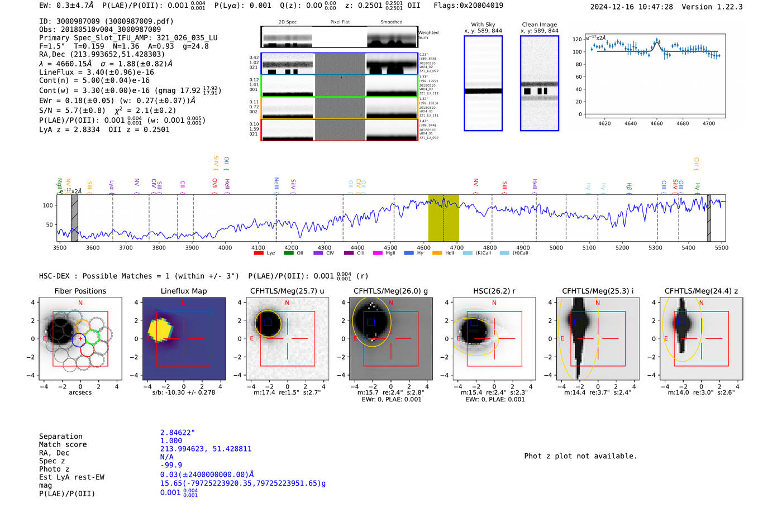Click the Weighted Sum spectrum strip
Viewport: 782px width, 532px height.
click(x=339, y=37)
